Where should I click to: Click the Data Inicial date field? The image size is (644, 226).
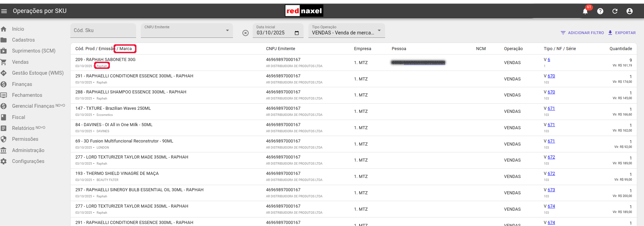(278, 31)
